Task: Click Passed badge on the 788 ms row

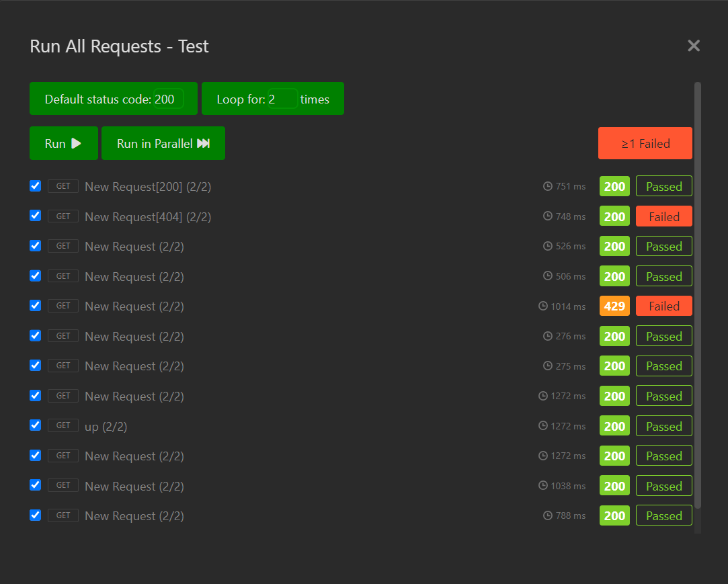Action: point(664,515)
